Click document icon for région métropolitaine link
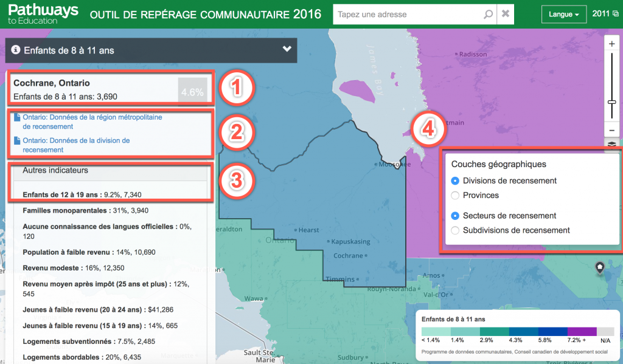 [17, 117]
